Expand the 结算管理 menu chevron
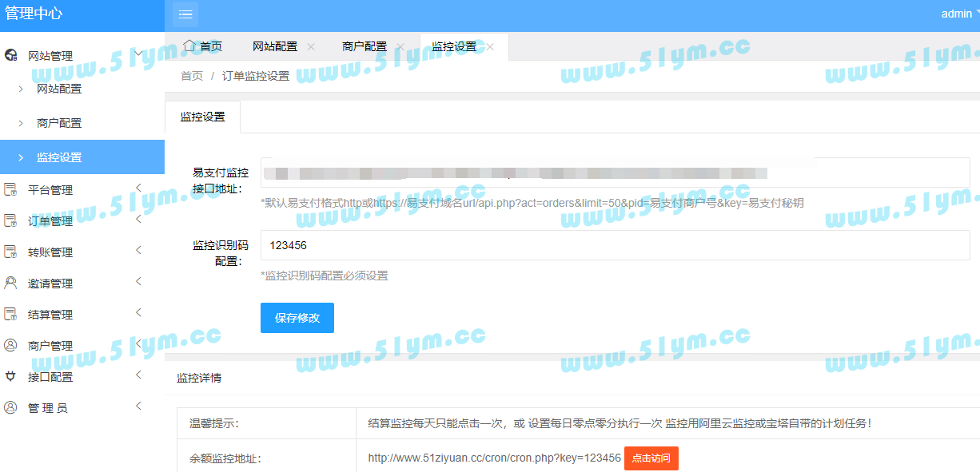 point(138,312)
